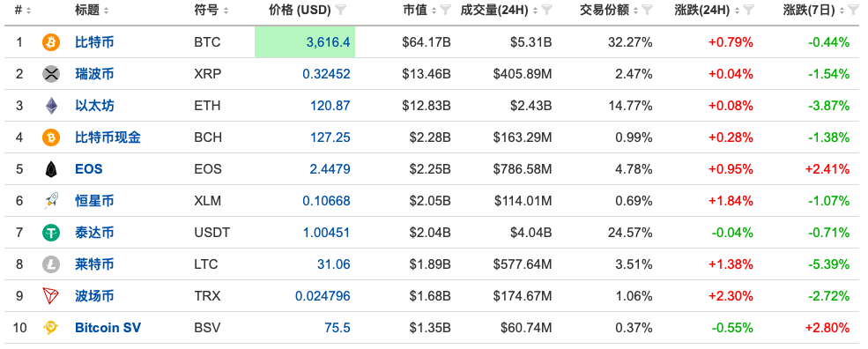868x349 pixels.
Task: Open the 波场币 link
Action: click(x=94, y=296)
